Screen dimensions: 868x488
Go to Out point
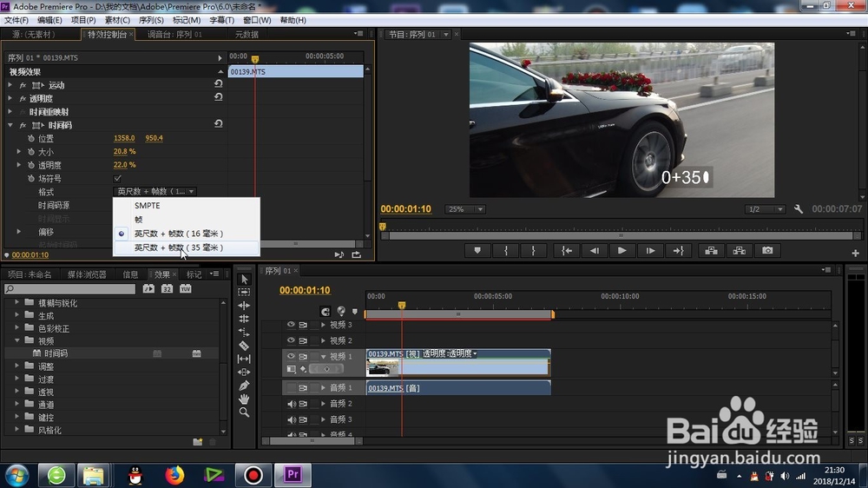(x=678, y=251)
